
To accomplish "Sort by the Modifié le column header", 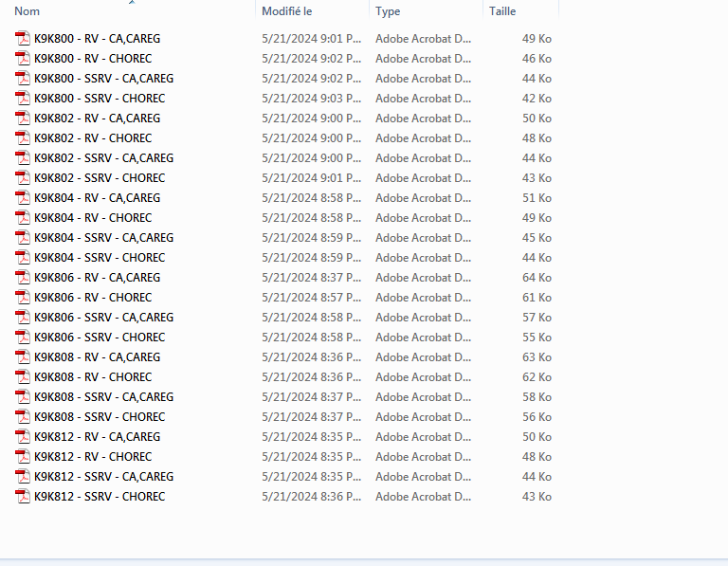I will click(287, 11).
